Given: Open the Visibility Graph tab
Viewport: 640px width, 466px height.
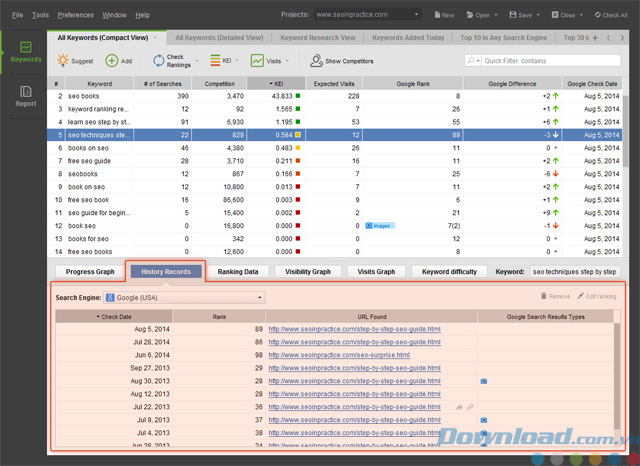Looking at the screenshot, I should [x=309, y=271].
